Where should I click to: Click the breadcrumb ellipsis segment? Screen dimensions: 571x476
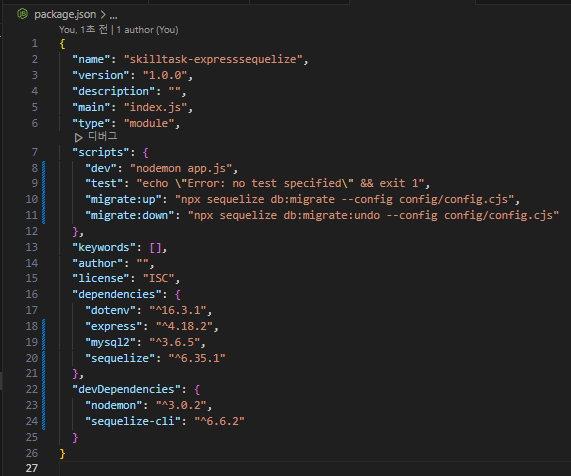tap(114, 16)
